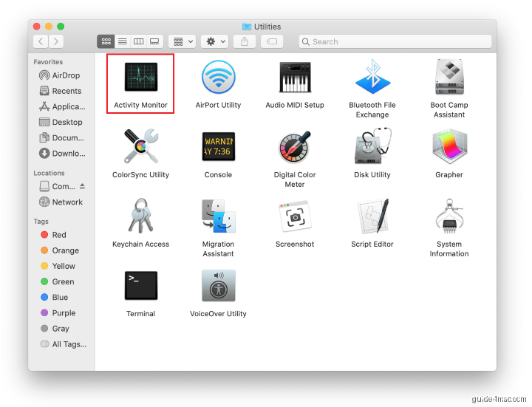Open ColorSync Utility

click(141, 146)
